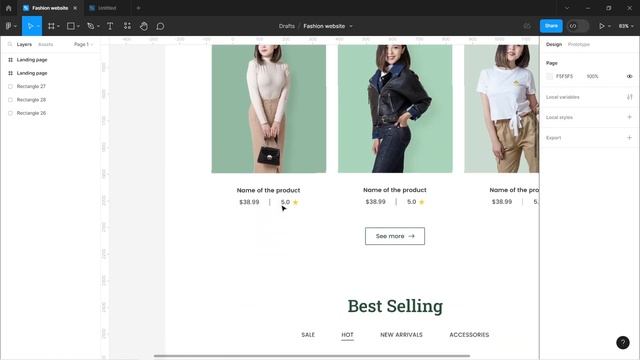The height and width of the screenshot is (360, 640).
Task: Click the page background color swatch
Action: coord(549,76)
